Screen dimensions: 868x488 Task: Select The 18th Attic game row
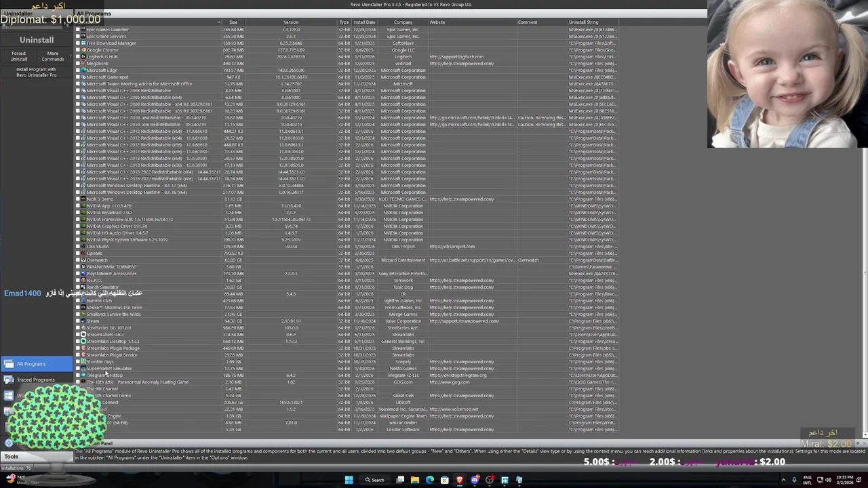click(x=346, y=382)
